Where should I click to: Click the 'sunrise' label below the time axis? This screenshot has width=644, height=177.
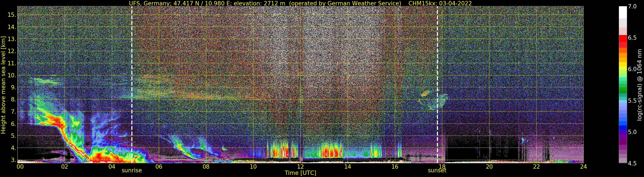point(132,171)
